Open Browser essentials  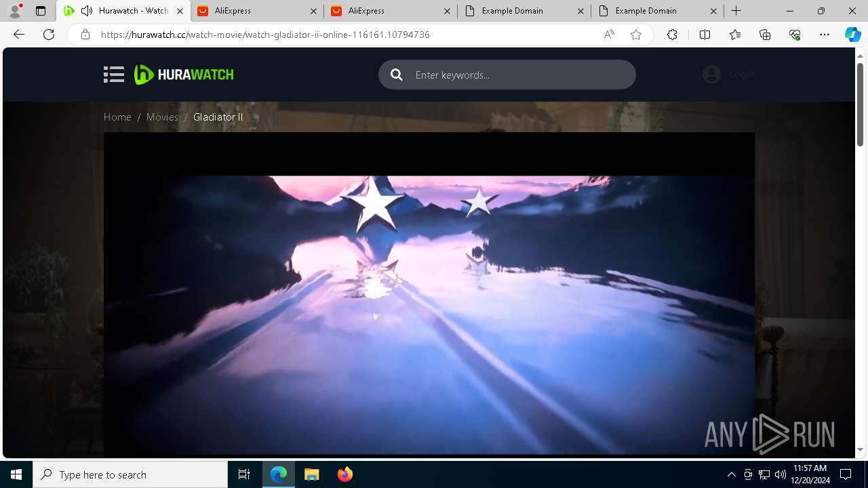(x=795, y=35)
